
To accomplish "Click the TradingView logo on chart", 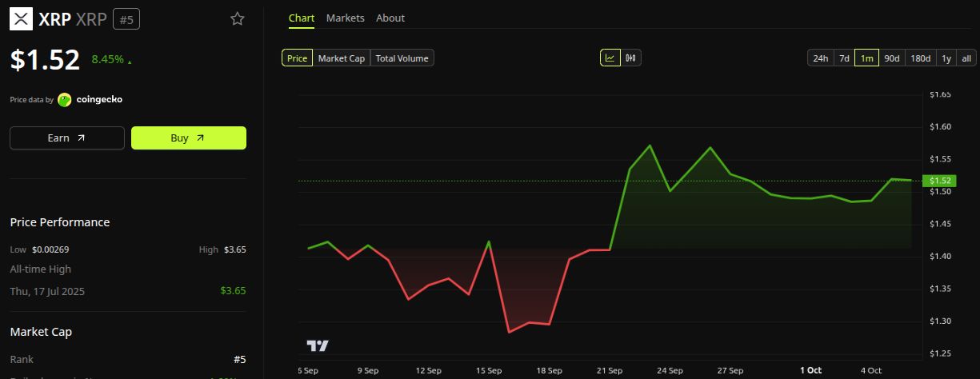I will (x=318, y=345).
